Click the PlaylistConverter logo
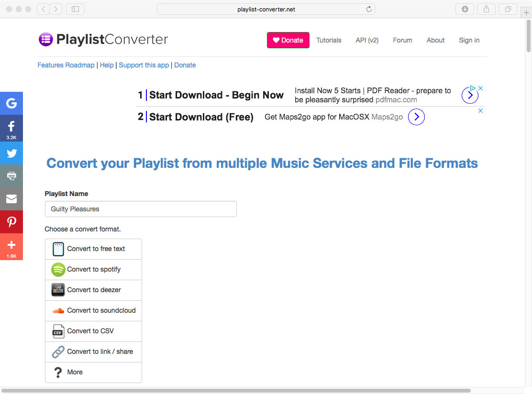 point(103,39)
